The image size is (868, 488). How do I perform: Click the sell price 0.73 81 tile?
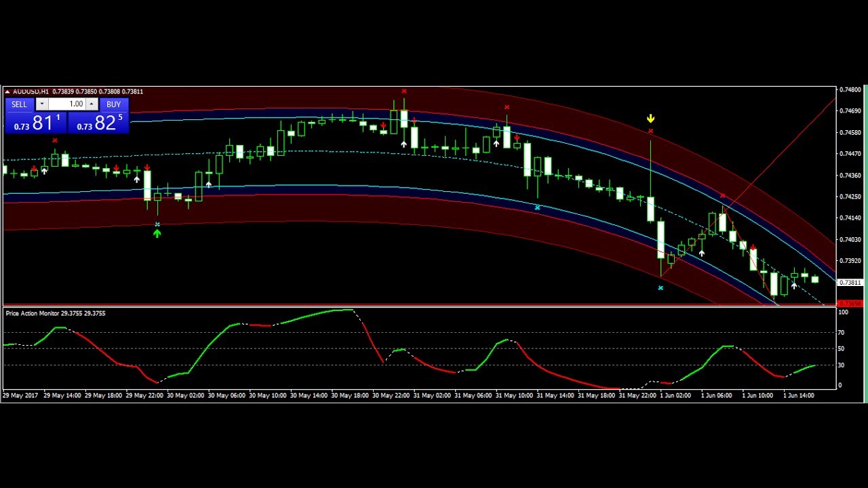[x=36, y=123]
